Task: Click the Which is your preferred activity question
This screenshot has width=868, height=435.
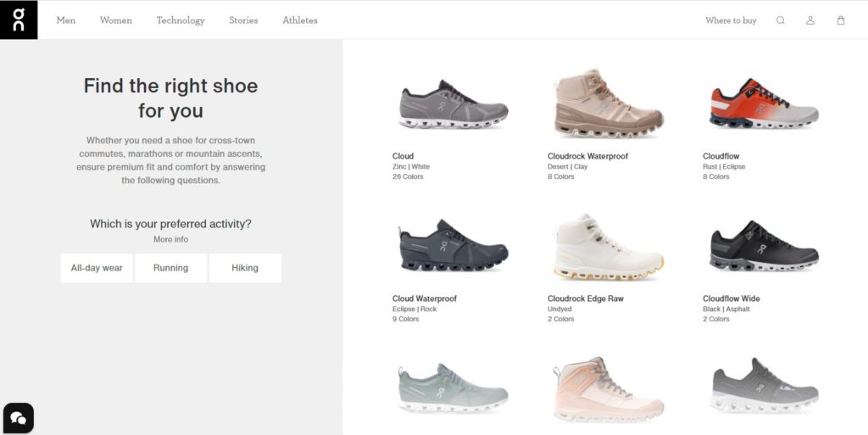Action: coord(171,224)
